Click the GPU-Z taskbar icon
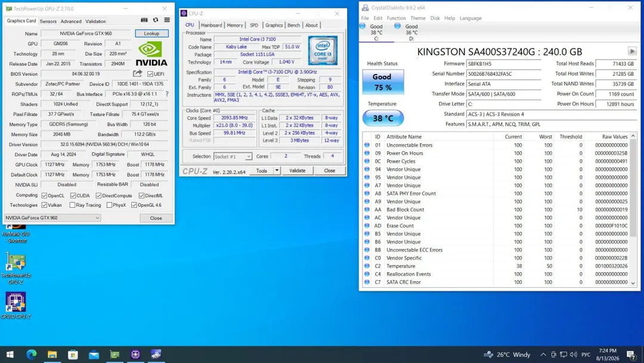The width and height of the screenshot is (644, 363). pyautogui.click(x=114, y=355)
